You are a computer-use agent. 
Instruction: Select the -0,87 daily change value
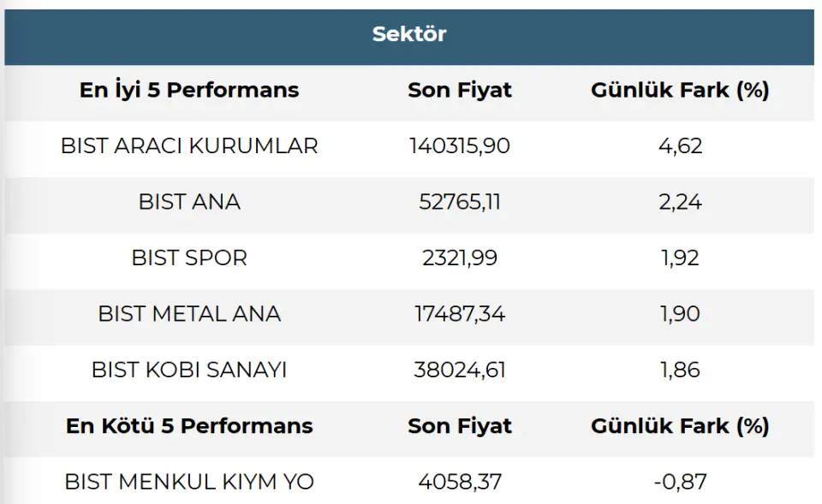point(680,482)
